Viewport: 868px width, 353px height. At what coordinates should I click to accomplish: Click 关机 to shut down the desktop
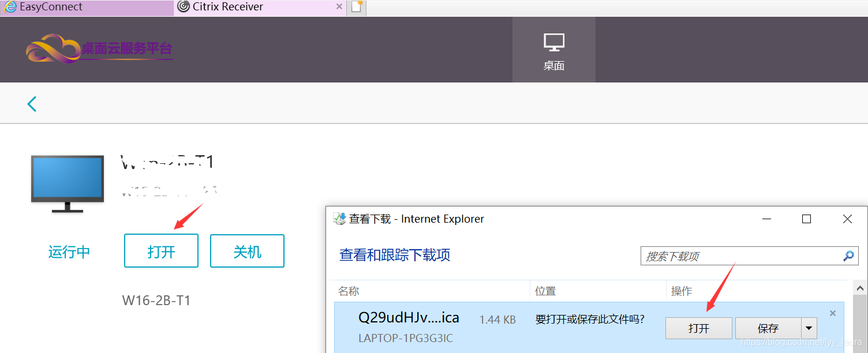point(247,250)
